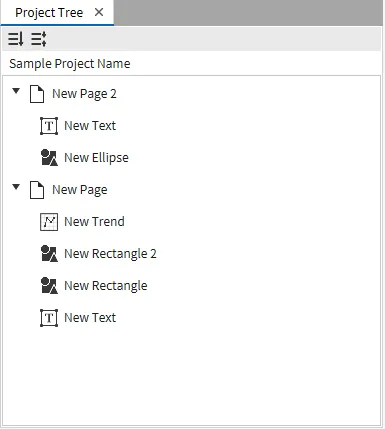Screen dimensions: 385x429
Task: Select the New Trend tree item
Action: [x=94, y=222]
